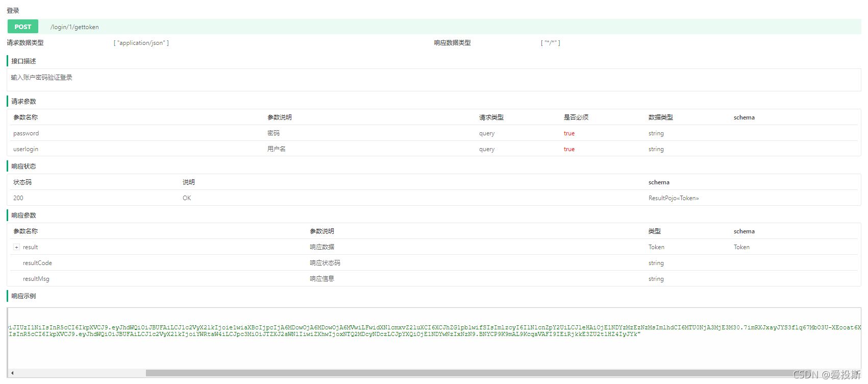
Task: Select the resultCode parameter name
Action: coord(37,263)
